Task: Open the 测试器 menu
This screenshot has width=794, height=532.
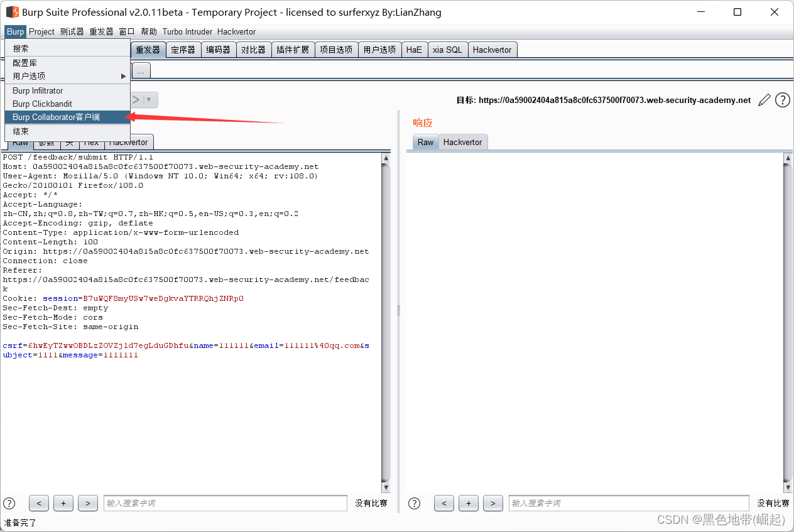Action: (x=72, y=31)
